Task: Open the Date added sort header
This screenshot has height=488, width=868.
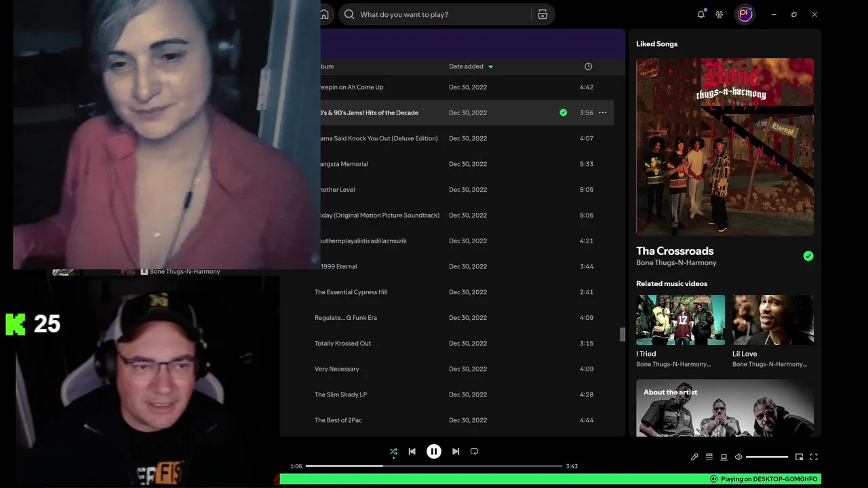Action: (471, 66)
